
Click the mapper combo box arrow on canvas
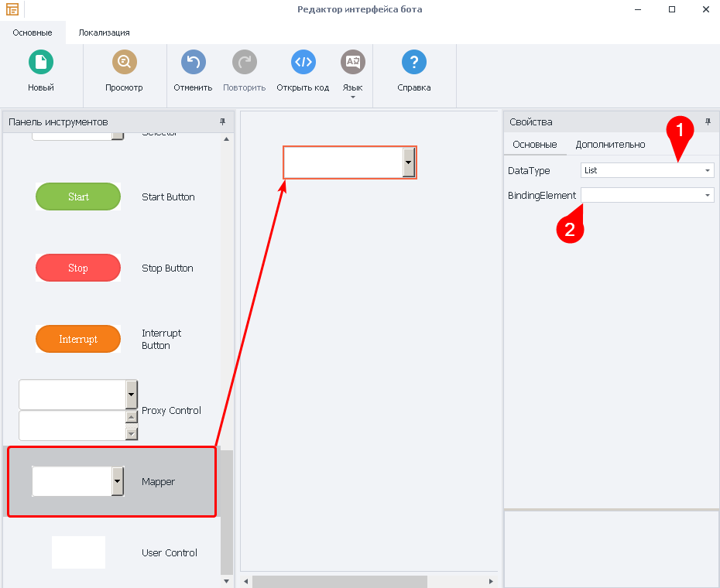409,162
